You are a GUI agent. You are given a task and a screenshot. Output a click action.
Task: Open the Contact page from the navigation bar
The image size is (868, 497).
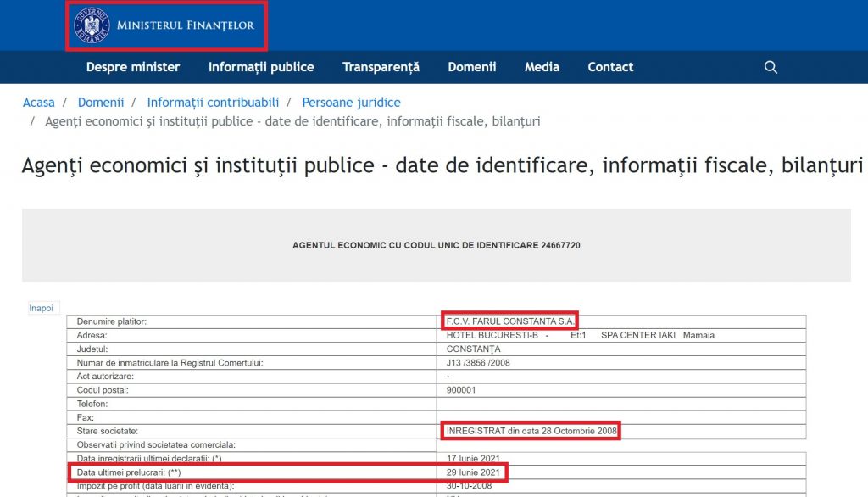610,67
